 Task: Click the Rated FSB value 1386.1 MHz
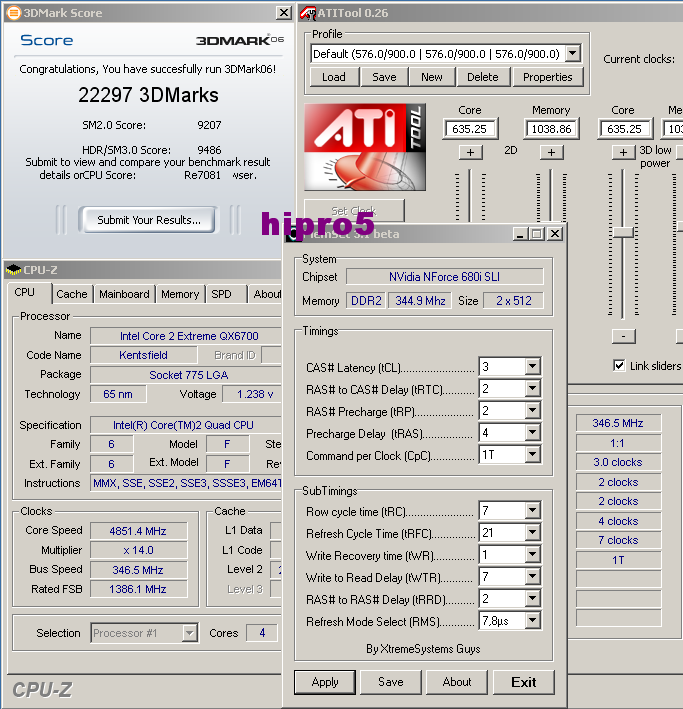click(138, 589)
